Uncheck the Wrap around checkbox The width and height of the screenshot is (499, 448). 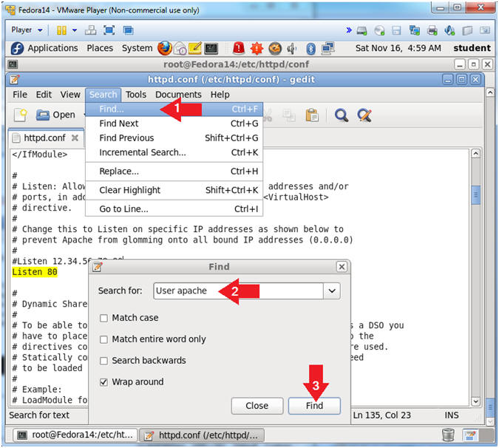103,382
